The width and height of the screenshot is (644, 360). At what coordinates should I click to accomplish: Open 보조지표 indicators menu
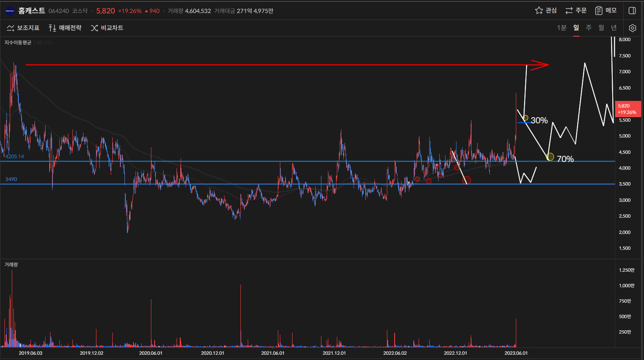coord(23,28)
